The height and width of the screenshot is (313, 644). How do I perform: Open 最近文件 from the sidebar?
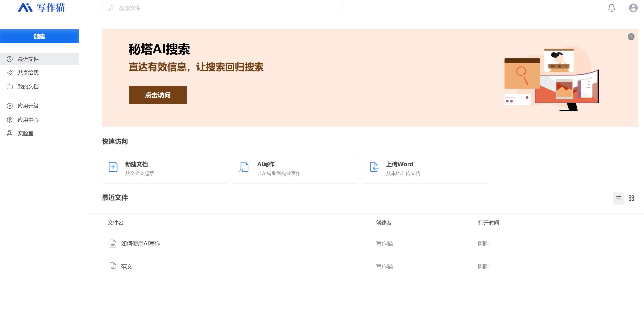28,59
